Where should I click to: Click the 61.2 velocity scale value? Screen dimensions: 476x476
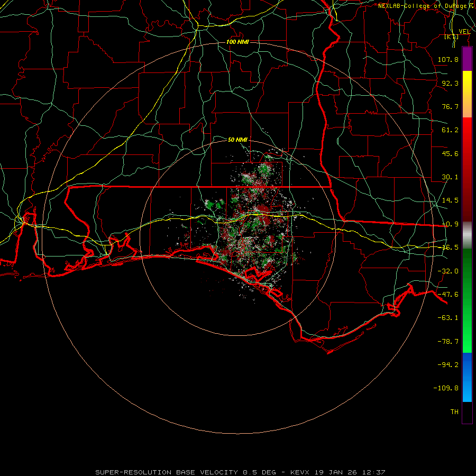click(x=450, y=130)
